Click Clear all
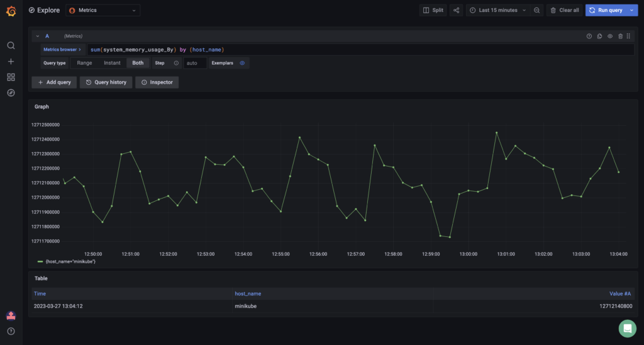 564,10
